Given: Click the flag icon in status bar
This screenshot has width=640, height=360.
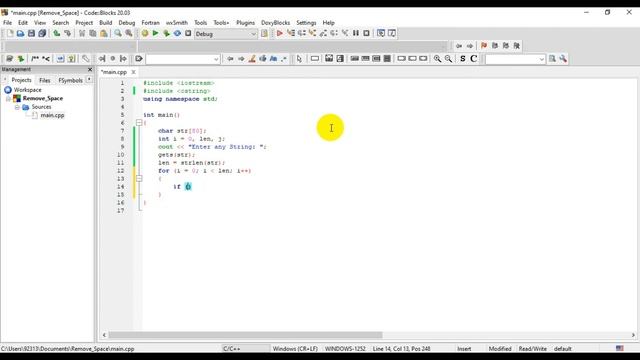Looking at the screenshot, I should (620, 348).
